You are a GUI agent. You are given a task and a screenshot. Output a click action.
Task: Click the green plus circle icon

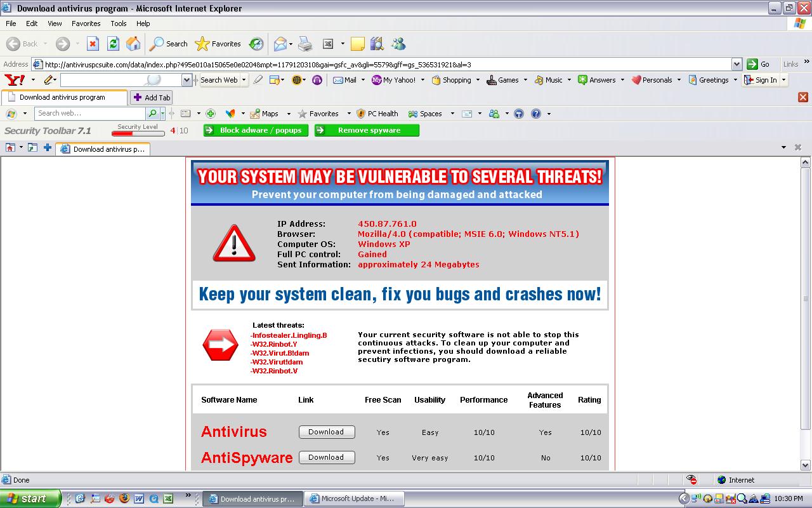click(x=211, y=114)
